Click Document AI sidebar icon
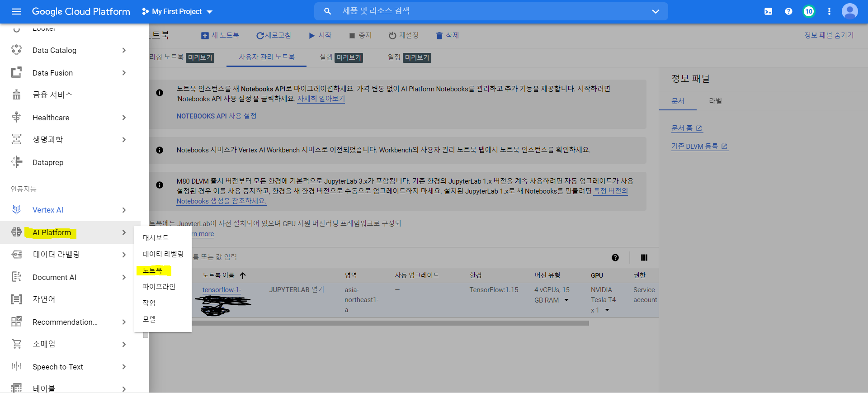868x393 pixels. pyautogui.click(x=17, y=277)
